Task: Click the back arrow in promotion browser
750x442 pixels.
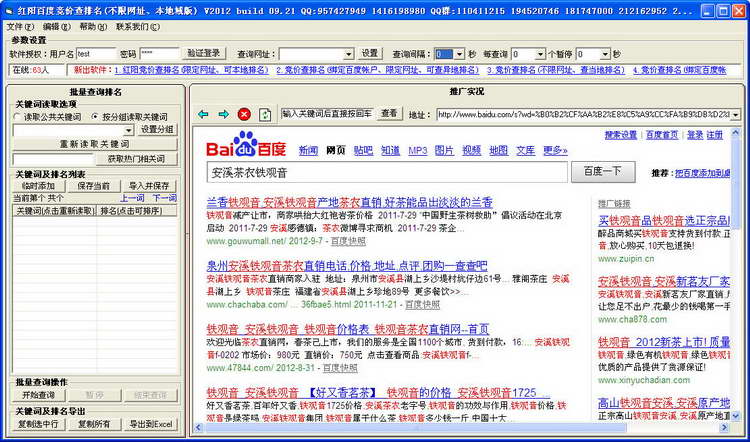Action: pos(203,114)
